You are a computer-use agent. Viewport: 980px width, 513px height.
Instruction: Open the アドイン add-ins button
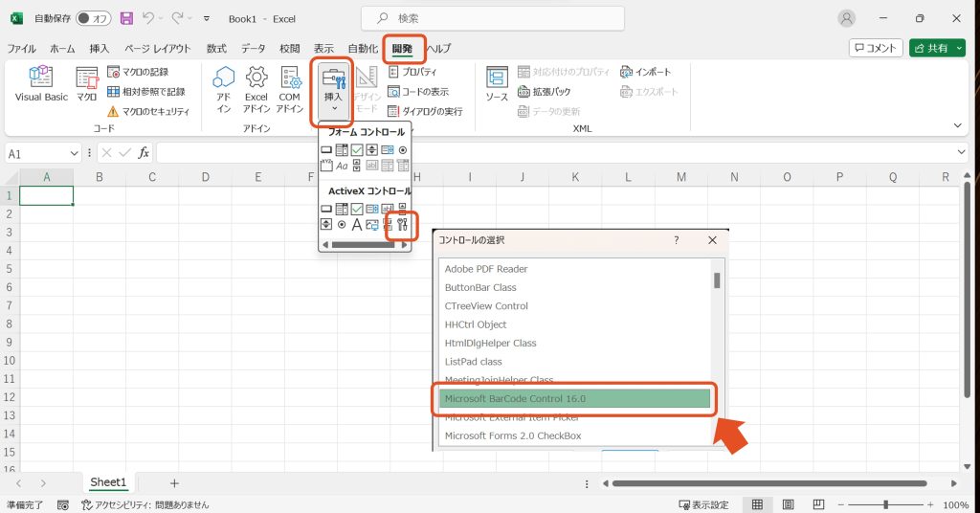coord(223,89)
